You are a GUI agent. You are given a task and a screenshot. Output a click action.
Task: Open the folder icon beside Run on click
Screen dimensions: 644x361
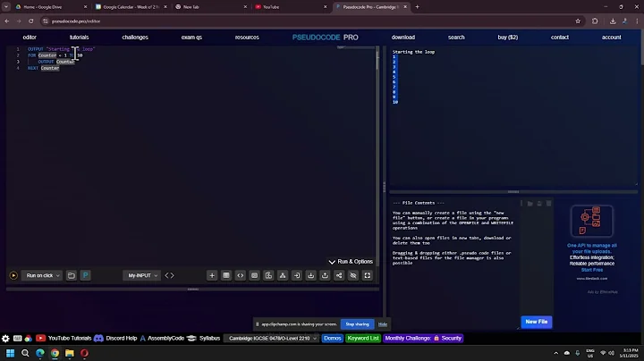(71, 276)
